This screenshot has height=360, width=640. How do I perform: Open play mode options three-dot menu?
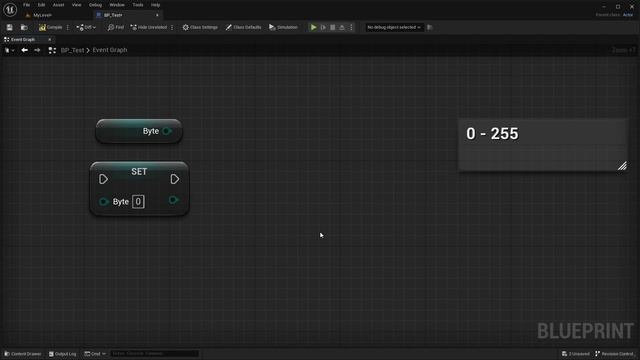point(351,27)
